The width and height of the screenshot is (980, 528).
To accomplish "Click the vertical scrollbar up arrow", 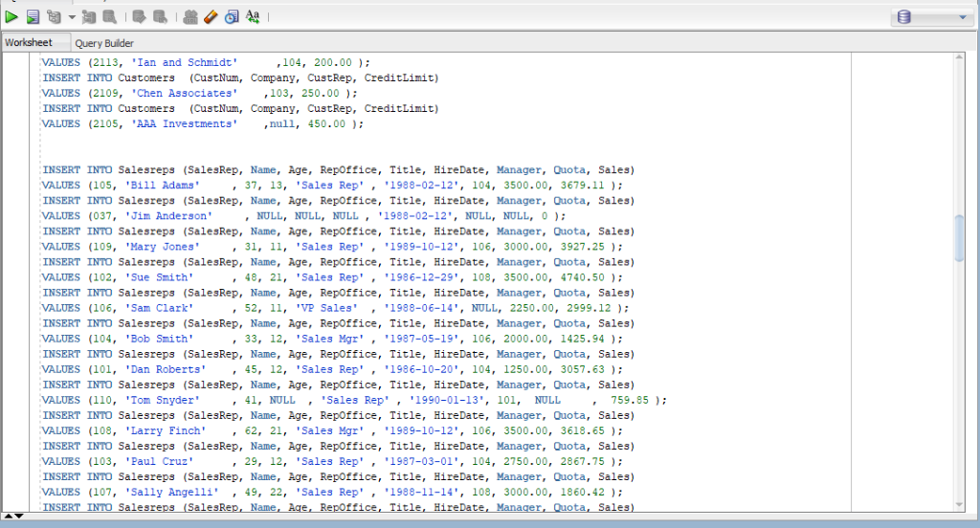I will (959, 57).
